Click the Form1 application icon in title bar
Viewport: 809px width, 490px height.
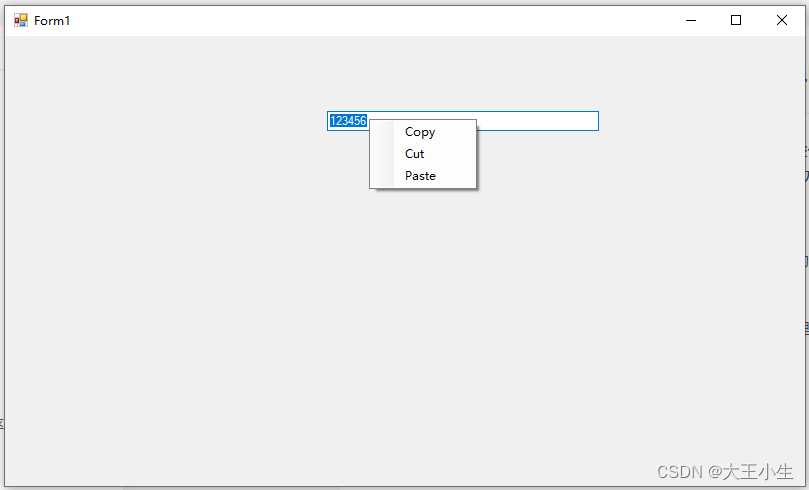(x=21, y=20)
